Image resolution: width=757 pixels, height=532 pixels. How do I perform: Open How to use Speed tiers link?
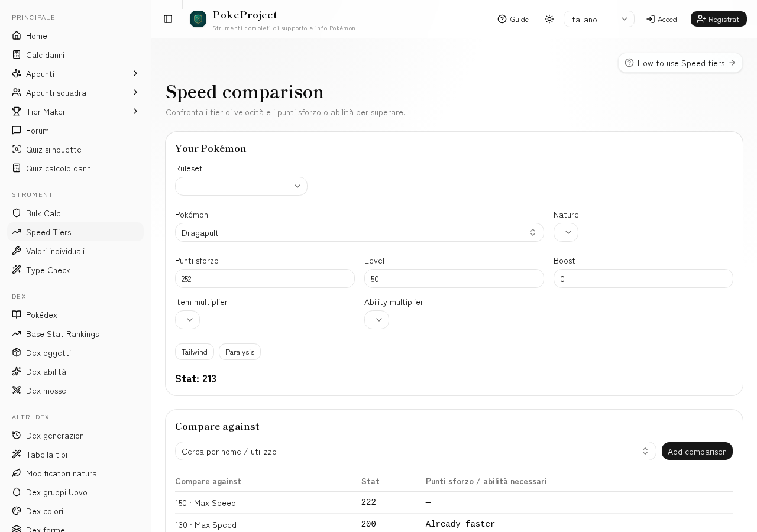pos(680,63)
